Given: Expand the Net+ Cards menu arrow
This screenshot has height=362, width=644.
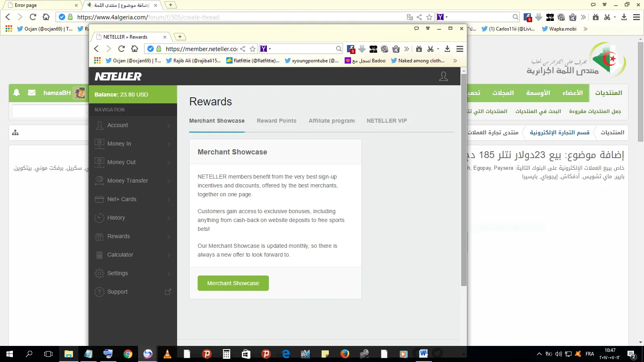Looking at the screenshot, I should coord(169,200).
